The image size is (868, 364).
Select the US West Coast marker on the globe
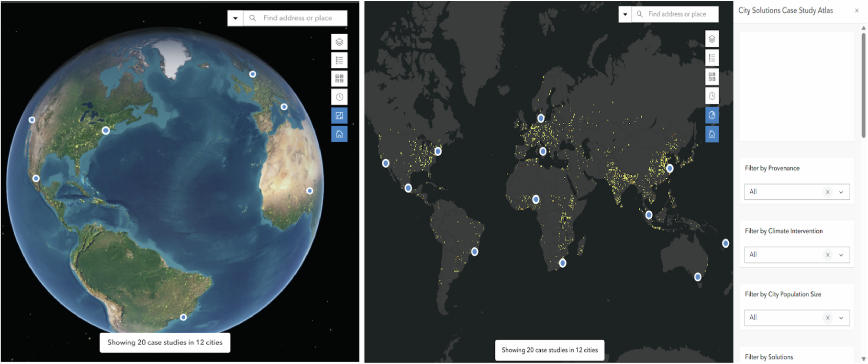tap(32, 120)
